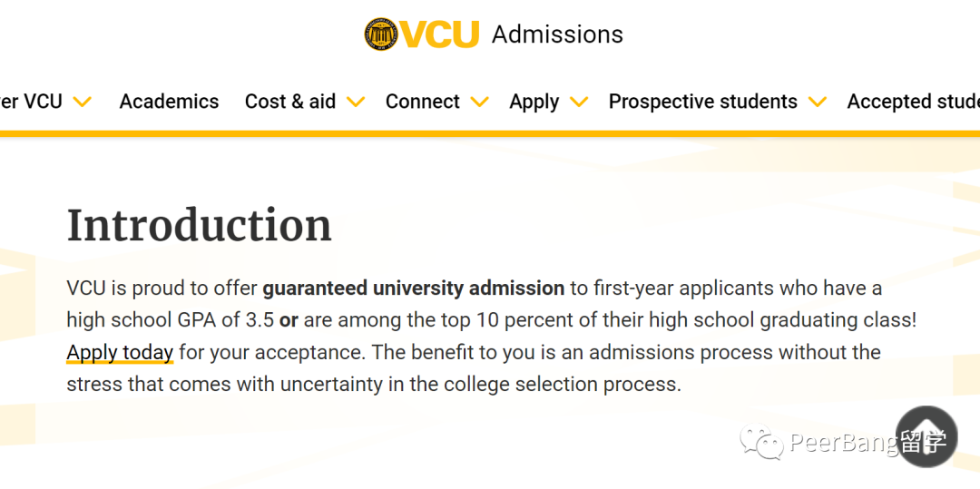Open the Accepted students menu item
The height and width of the screenshot is (489, 980).
tap(913, 102)
